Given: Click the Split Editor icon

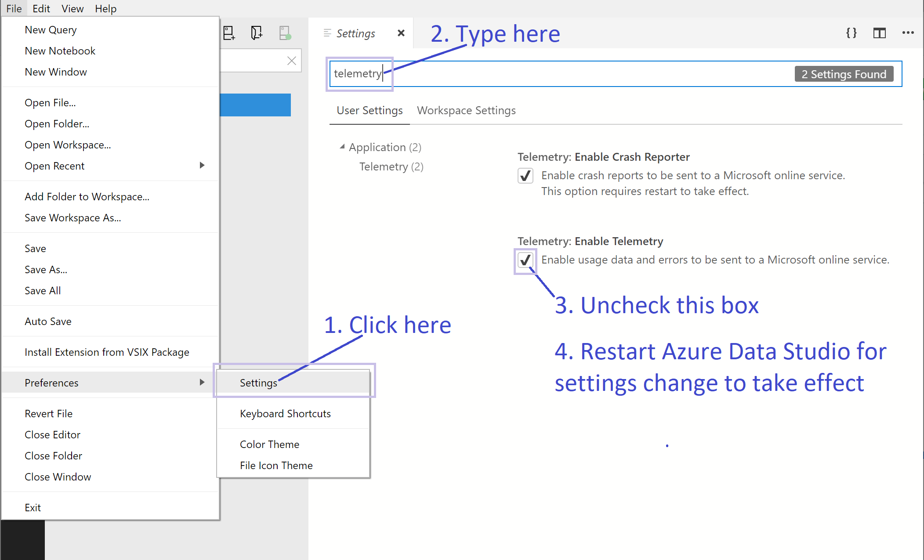Looking at the screenshot, I should (880, 33).
